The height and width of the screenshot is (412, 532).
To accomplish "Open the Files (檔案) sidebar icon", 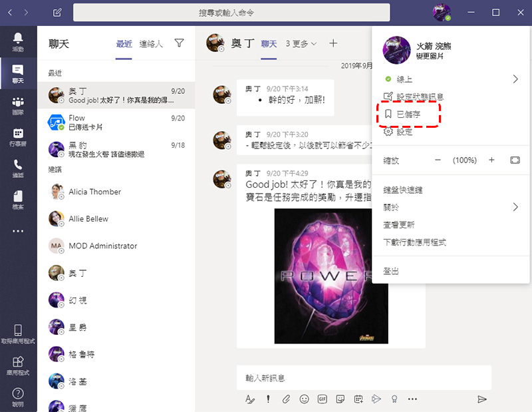I will (x=18, y=200).
